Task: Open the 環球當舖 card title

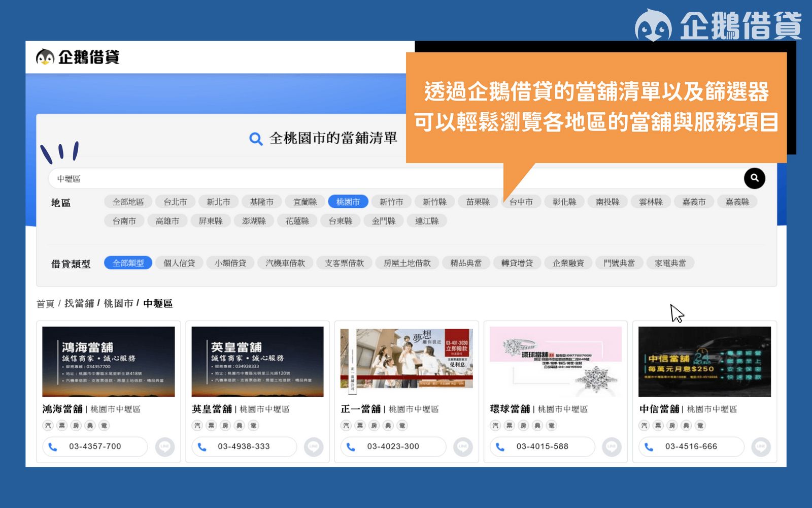Action: click(x=510, y=409)
